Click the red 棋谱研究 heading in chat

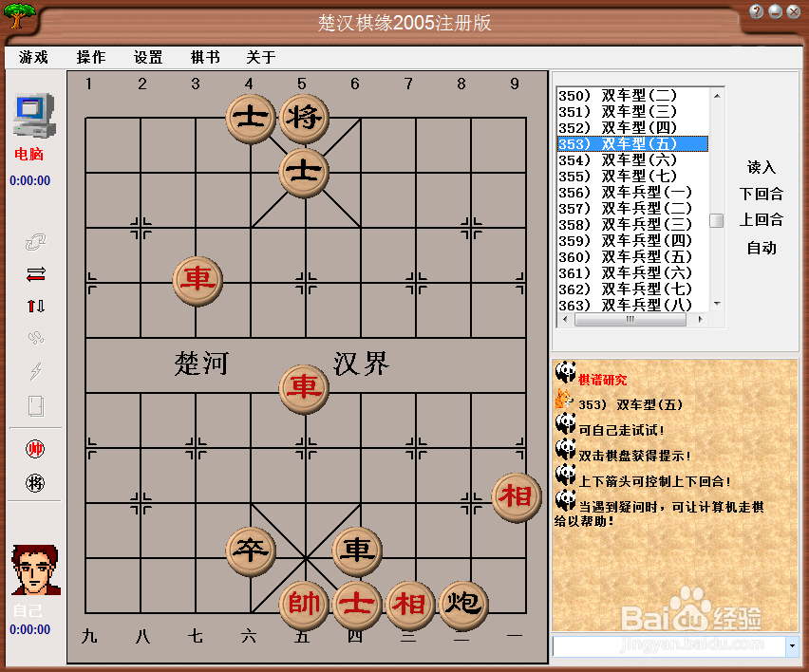coord(602,380)
